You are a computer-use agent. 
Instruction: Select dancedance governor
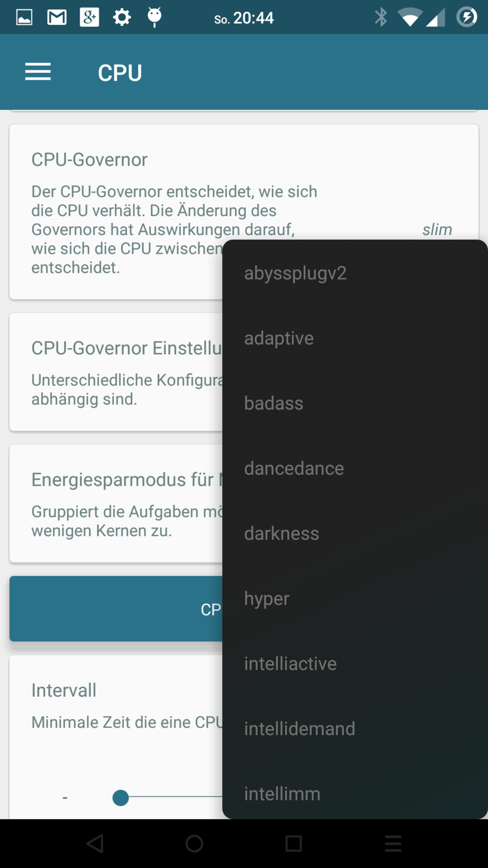[294, 468]
